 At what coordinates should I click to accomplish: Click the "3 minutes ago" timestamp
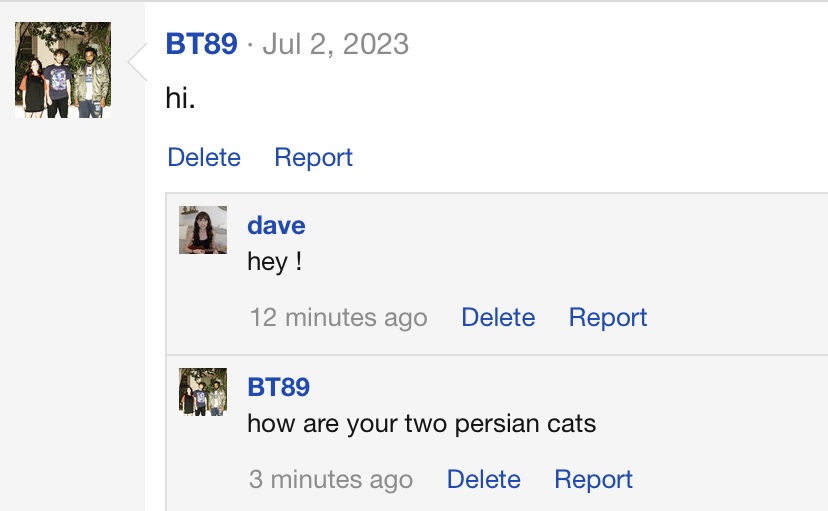(331, 480)
